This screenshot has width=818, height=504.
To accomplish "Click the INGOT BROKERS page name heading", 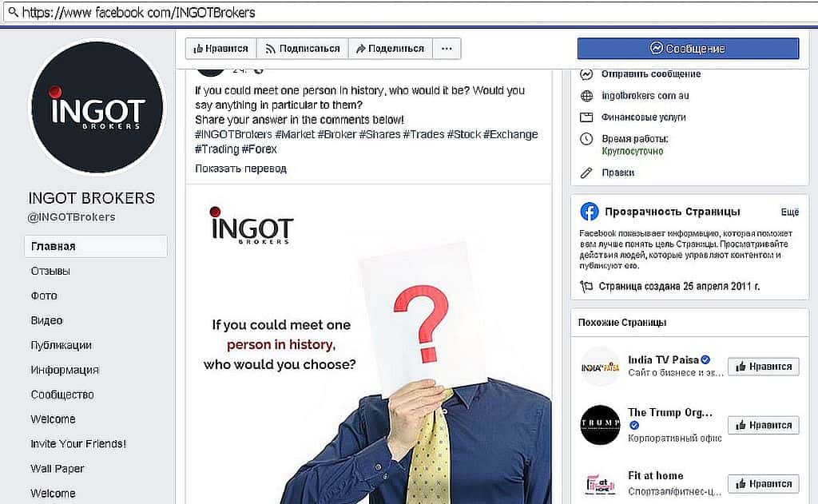I will point(91,198).
